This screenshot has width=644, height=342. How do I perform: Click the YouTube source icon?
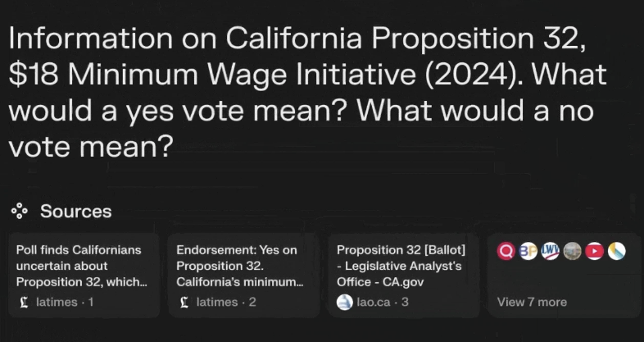(595, 251)
